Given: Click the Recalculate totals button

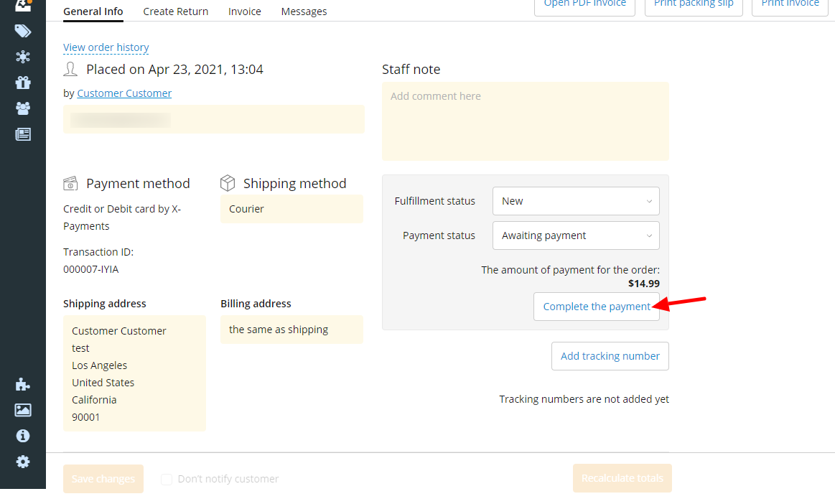Looking at the screenshot, I should coord(622,478).
